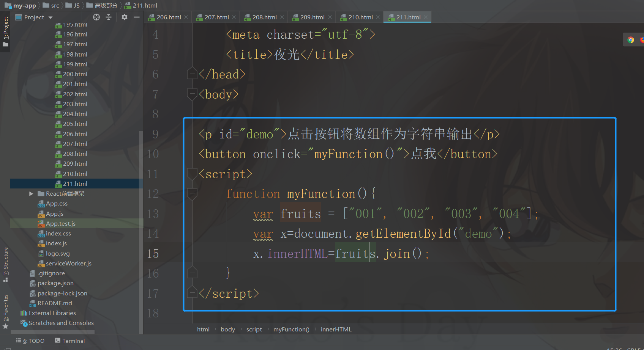Fold myFunction on line 12
The width and height of the screenshot is (644, 350).
pyautogui.click(x=192, y=194)
